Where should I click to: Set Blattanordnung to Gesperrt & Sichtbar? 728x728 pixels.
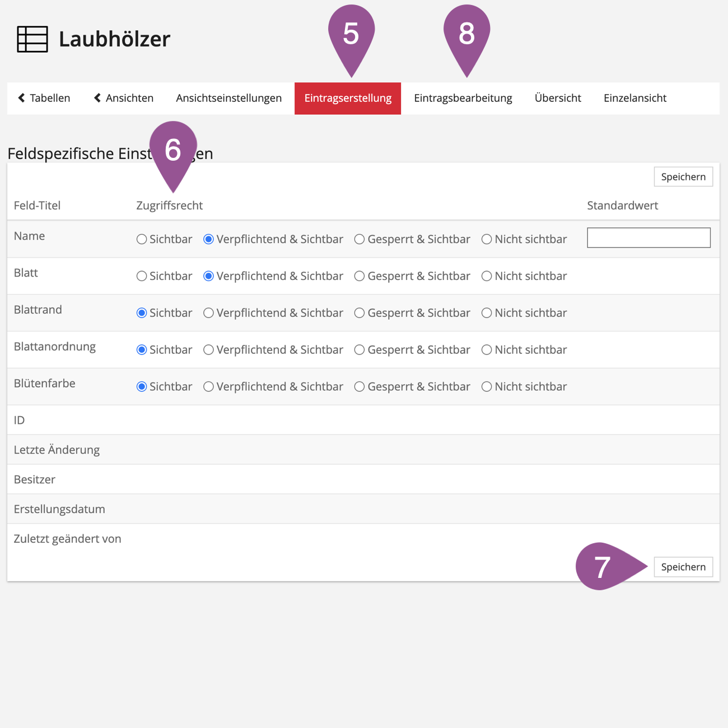point(360,350)
